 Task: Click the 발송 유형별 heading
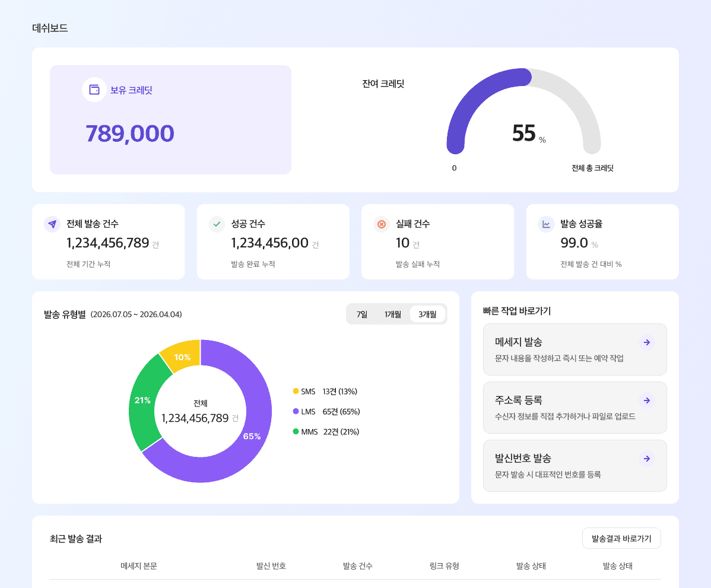click(x=65, y=314)
